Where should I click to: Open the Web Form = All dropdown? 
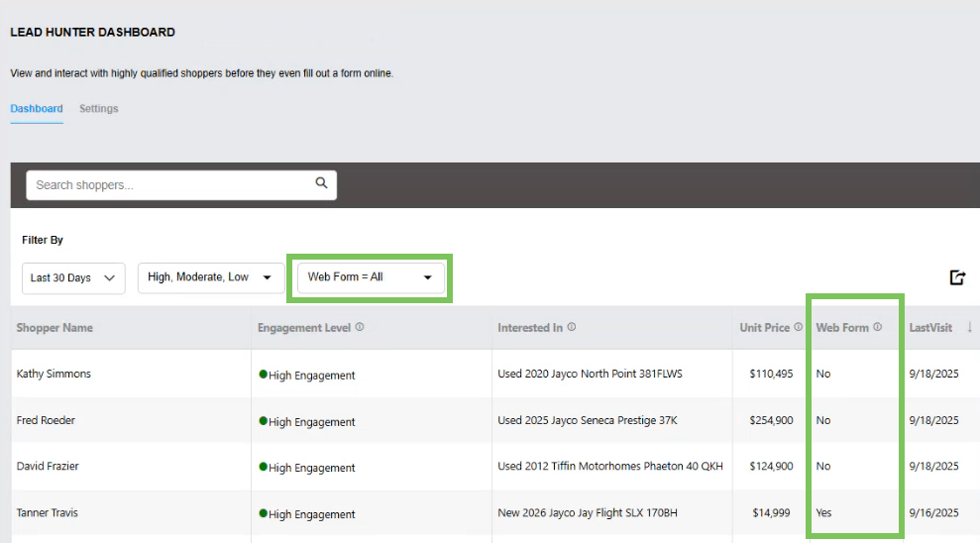pos(371,277)
